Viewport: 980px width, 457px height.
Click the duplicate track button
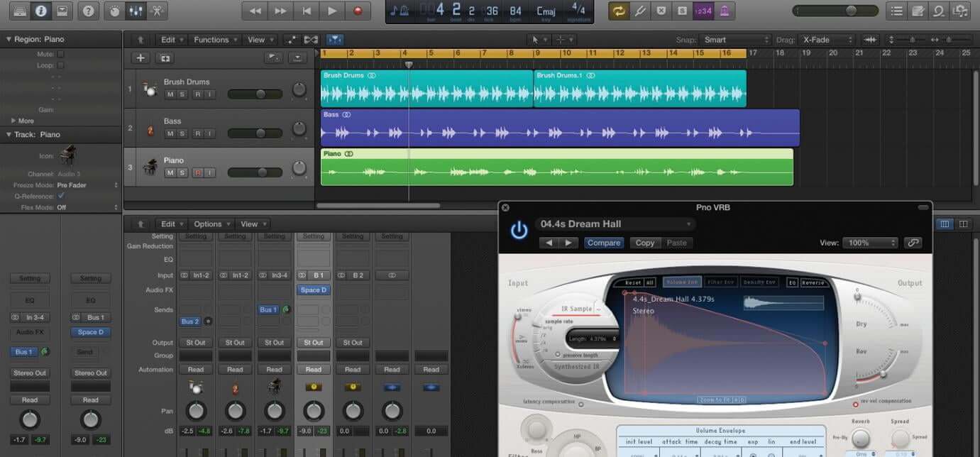[x=165, y=58]
